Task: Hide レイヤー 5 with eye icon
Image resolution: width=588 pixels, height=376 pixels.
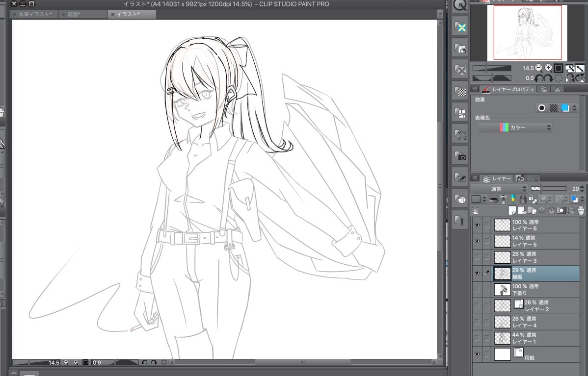Action: pyautogui.click(x=477, y=241)
